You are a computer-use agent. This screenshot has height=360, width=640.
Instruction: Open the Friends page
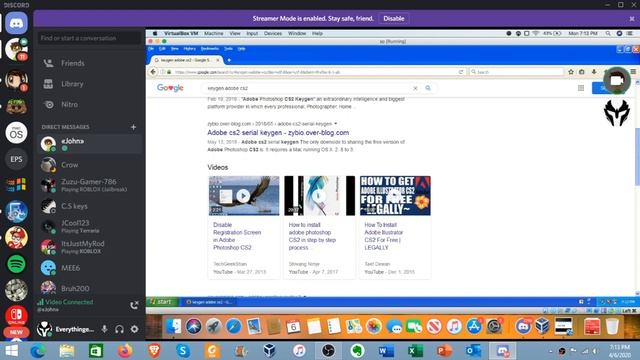(x=90, y=63)
